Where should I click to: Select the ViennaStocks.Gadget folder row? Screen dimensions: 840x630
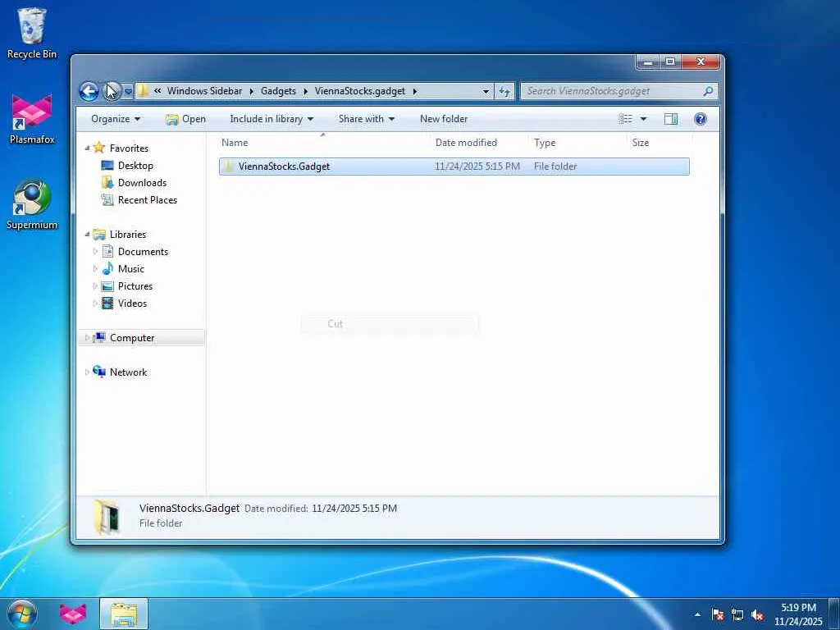[454, 166]
